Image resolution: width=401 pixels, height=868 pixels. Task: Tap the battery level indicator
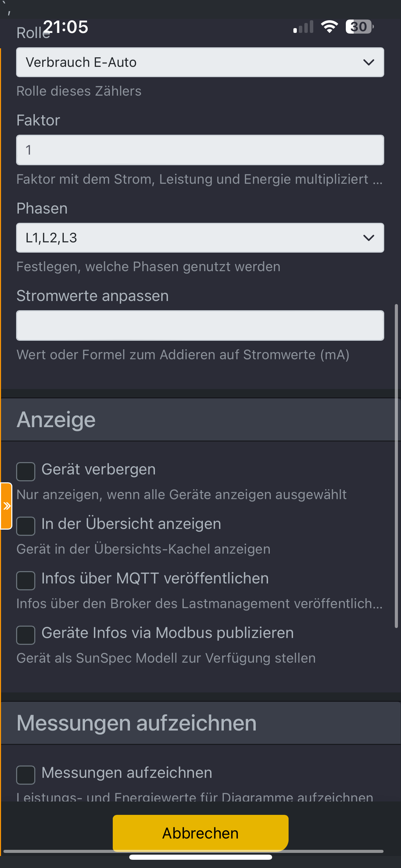(360, 26)
